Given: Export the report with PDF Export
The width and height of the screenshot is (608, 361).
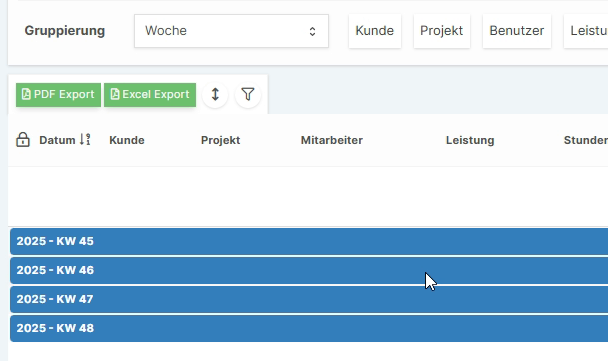Looking at the screenshot, I should coord(58,95).
